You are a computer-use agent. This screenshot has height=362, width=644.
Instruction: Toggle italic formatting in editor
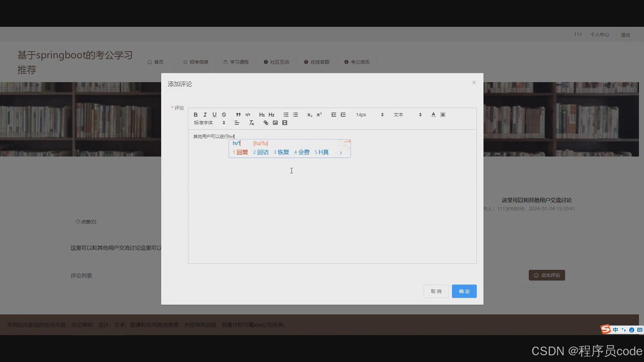point(205,115)
